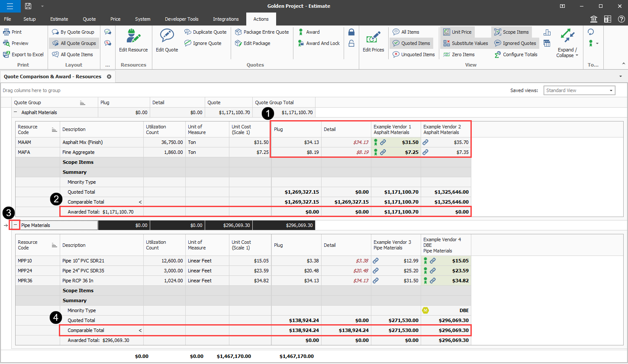
Task: Switch to the Estimate ribbon tab
Action: (59, 19)
